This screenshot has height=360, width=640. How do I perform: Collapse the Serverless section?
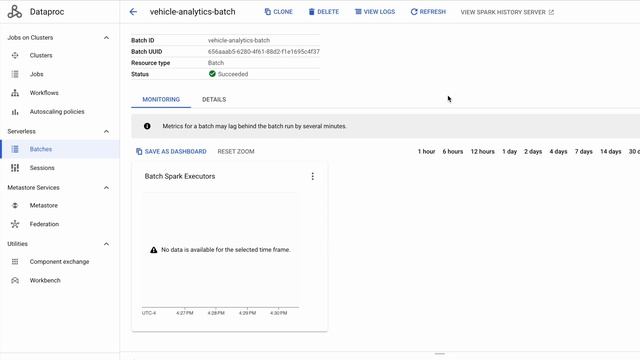pos(107,131)
